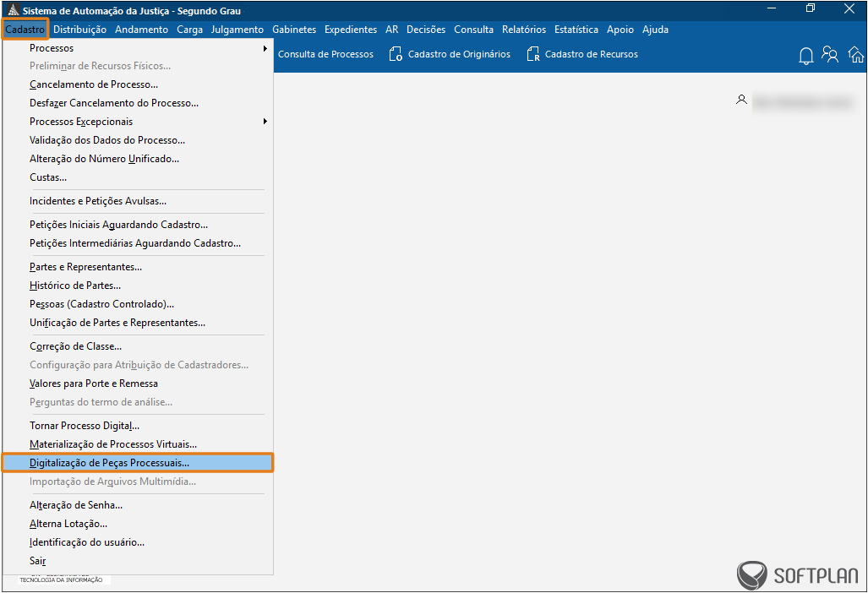Open the Ajuda menu
Screen dimensions: 868x593
[x=655, y=30]
